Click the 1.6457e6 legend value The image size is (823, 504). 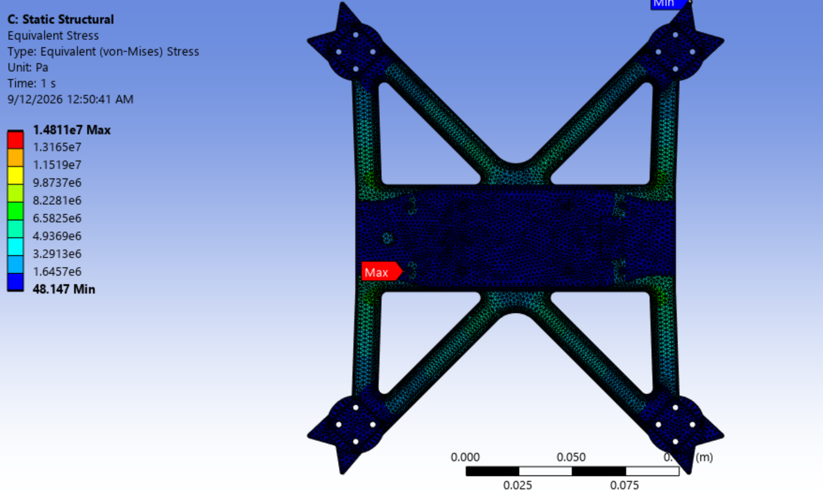tap(57, 272)
